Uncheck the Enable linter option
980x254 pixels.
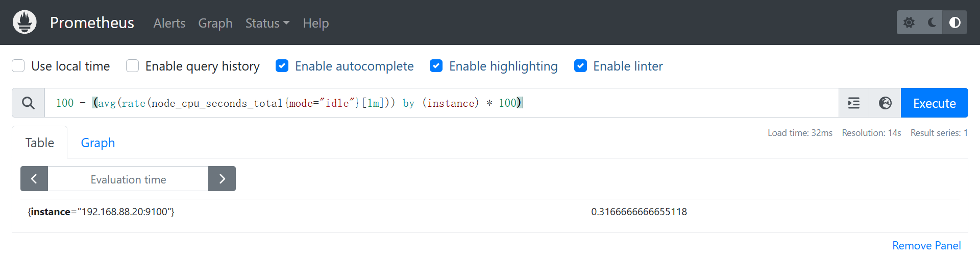pyautogui.click(x=580, y=66)
